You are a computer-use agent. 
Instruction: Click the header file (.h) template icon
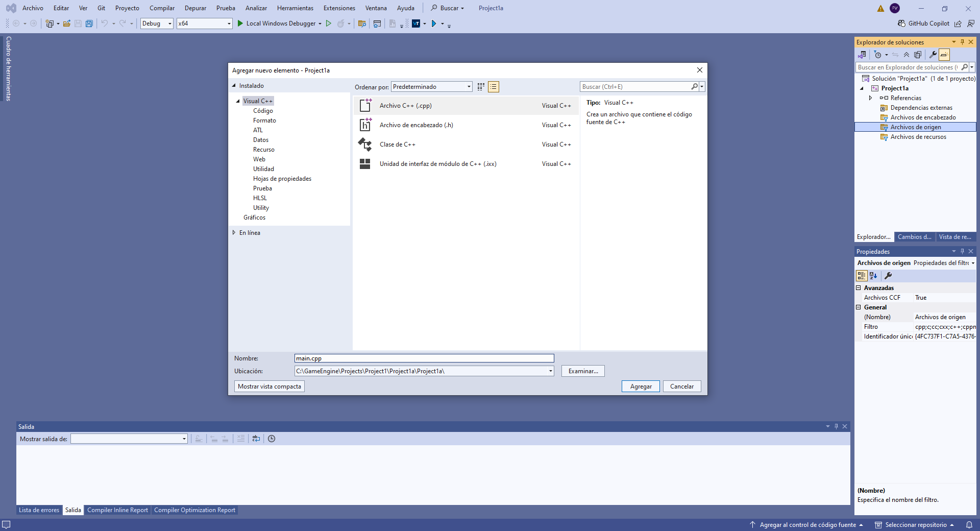[x=365, y=125]
